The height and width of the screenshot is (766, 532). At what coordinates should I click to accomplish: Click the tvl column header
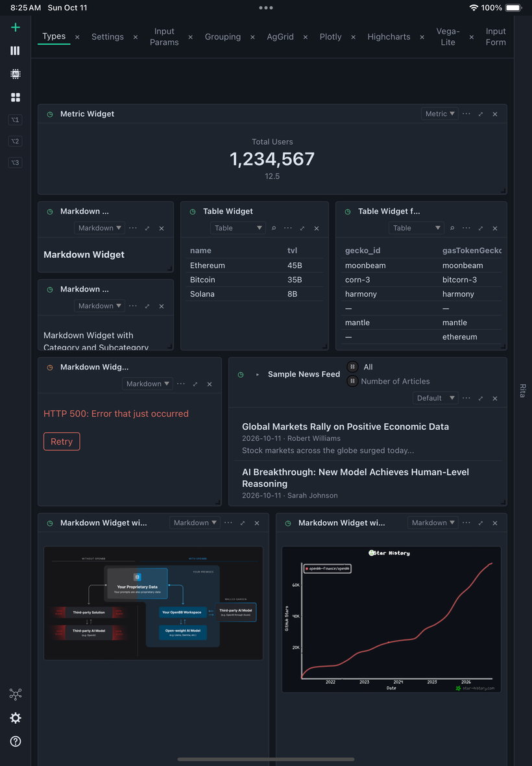tap(293, 251)
